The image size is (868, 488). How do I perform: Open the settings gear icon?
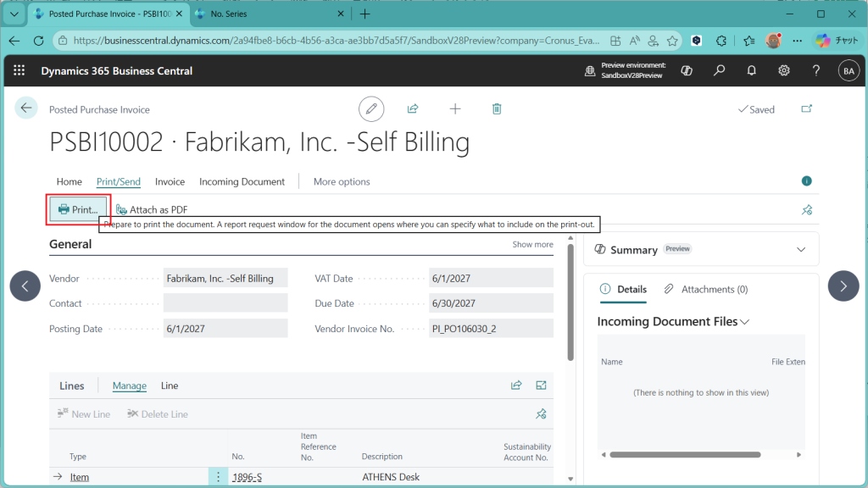[x=784, y=71]
